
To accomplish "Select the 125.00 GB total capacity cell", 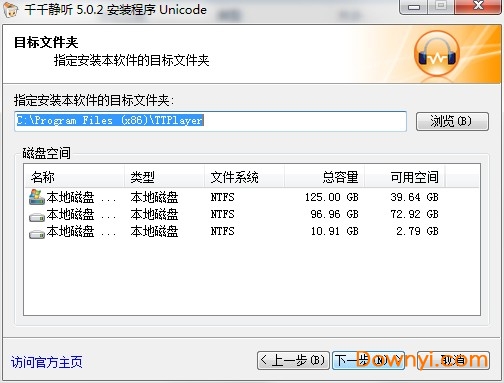I will [x=332, y=197].
